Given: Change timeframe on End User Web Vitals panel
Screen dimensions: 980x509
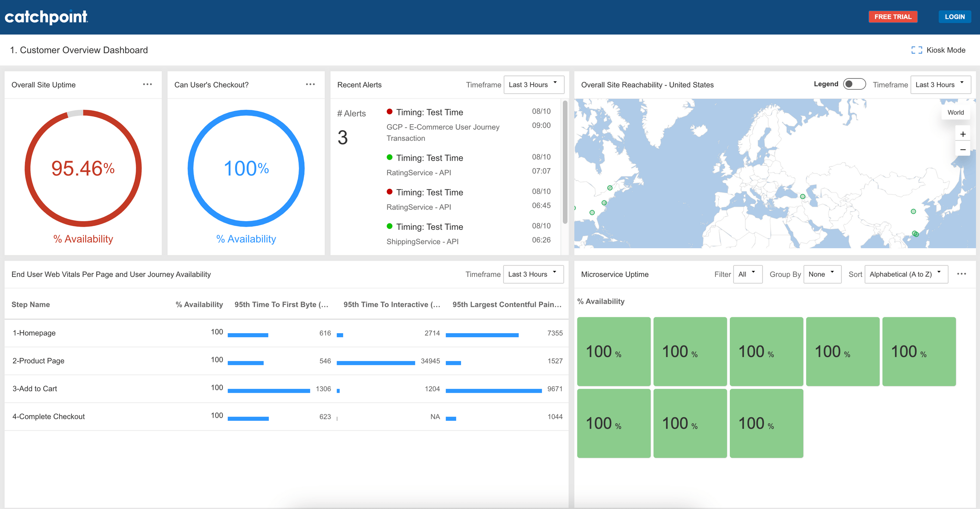Looking at the screenshot, I should [x=533, y=274].
